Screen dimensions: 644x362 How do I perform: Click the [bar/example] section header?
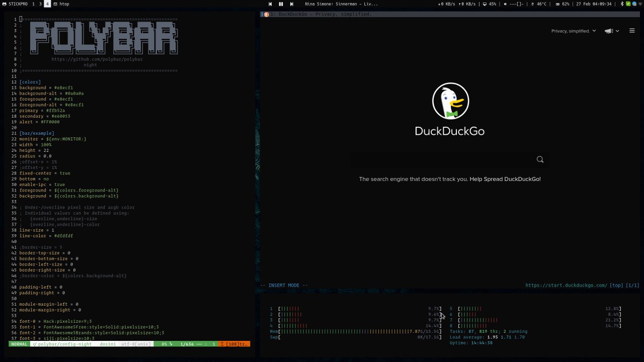37,133
